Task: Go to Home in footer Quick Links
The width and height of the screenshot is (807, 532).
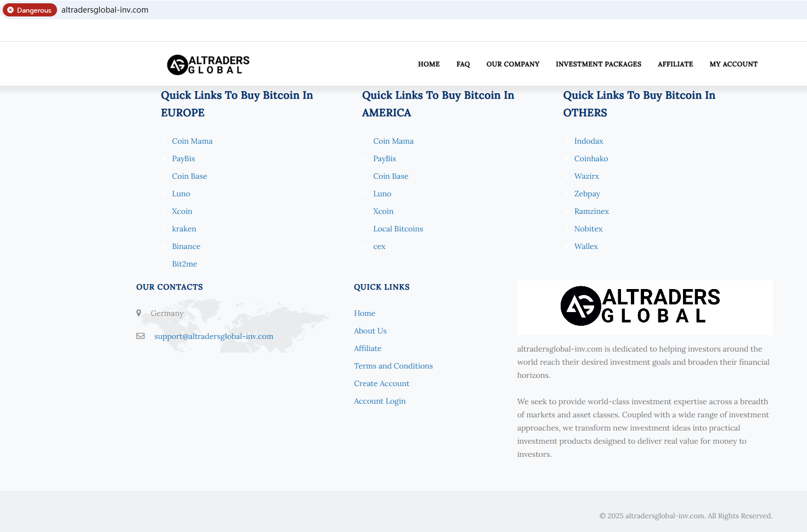Action: (x=365, y=313)
